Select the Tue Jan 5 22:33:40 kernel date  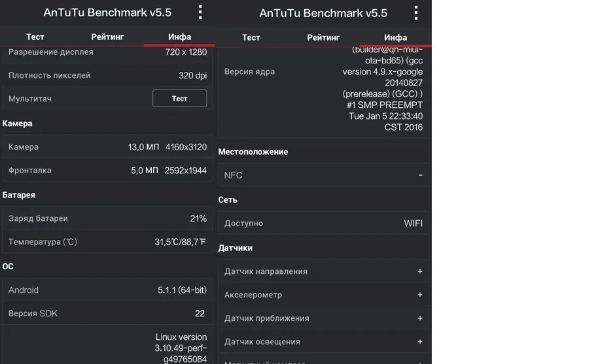(x=385, y=116)
